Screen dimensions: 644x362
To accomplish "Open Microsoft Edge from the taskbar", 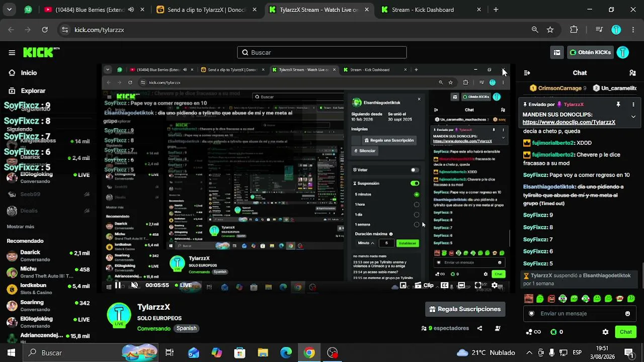I will pyautogui.click(x=286, y=352).
